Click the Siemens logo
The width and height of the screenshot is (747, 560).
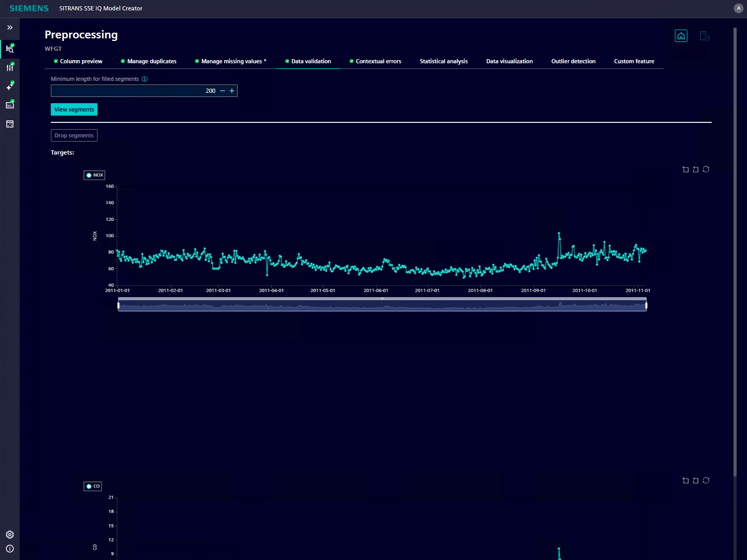tap(29, 8)
